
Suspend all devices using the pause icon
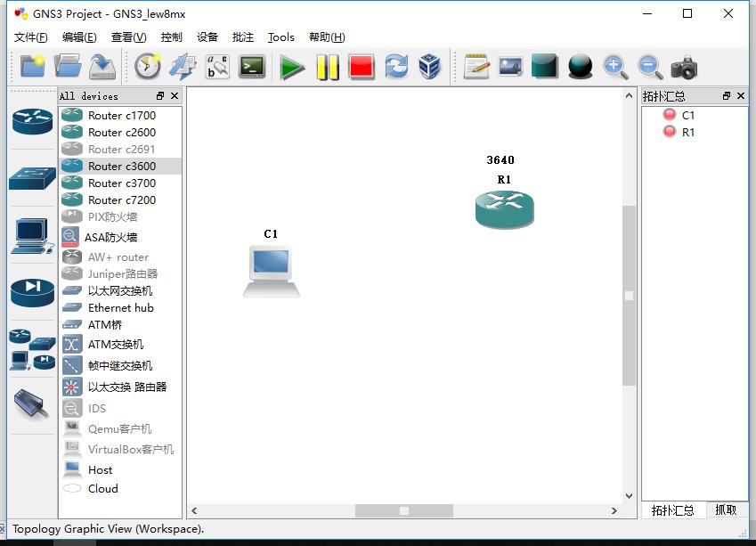tap(327, 67)
